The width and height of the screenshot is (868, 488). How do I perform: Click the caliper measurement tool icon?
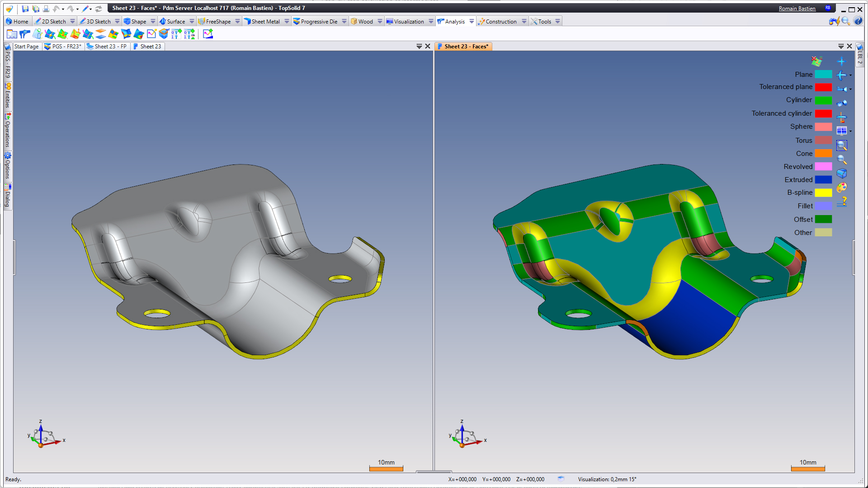(25, 34)
